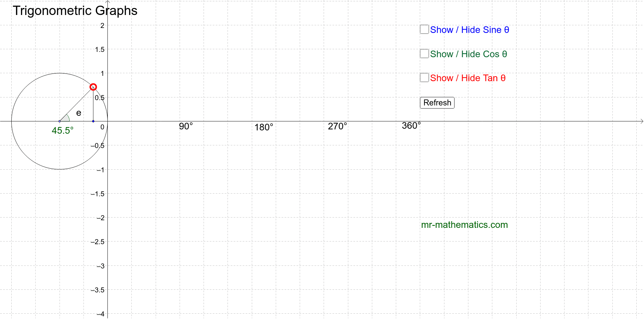Select the 360° axis label
Image resolution: width=644 pixels, height=319 pixels.
click(411, 126)
